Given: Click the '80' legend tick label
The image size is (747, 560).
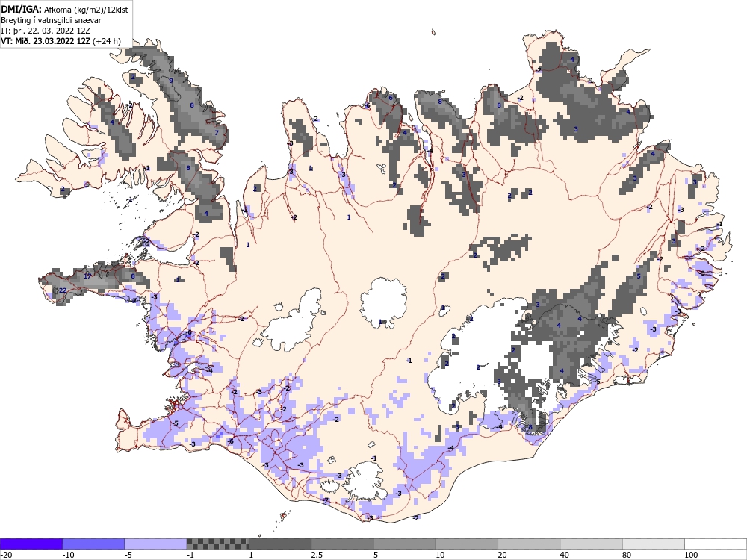Looking at the screenshot, I should [627, 555].
